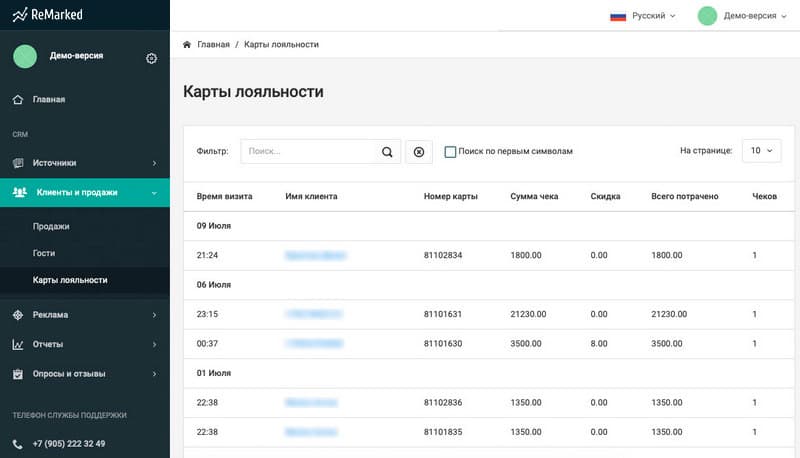Open the Отчеты menu item

click(48, 344)
